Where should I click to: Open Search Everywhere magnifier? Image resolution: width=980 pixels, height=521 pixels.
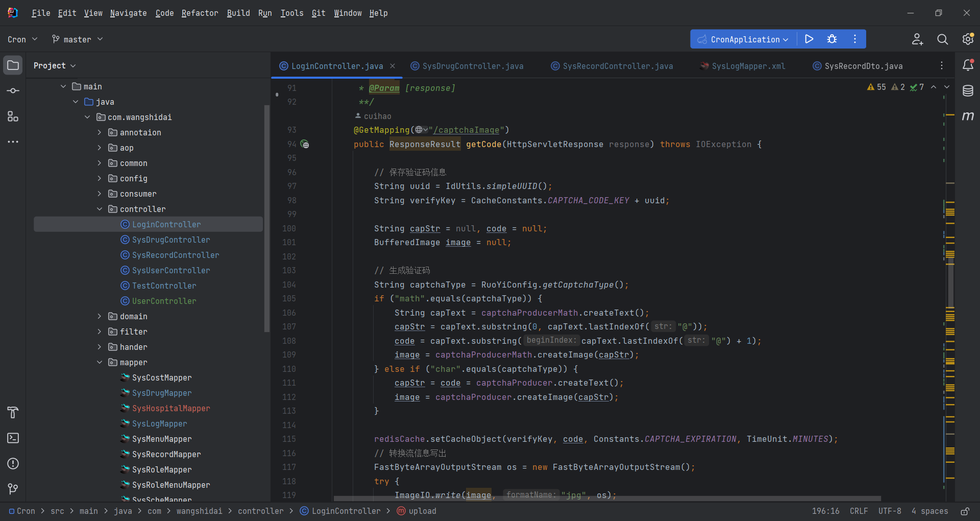point(942,39)
